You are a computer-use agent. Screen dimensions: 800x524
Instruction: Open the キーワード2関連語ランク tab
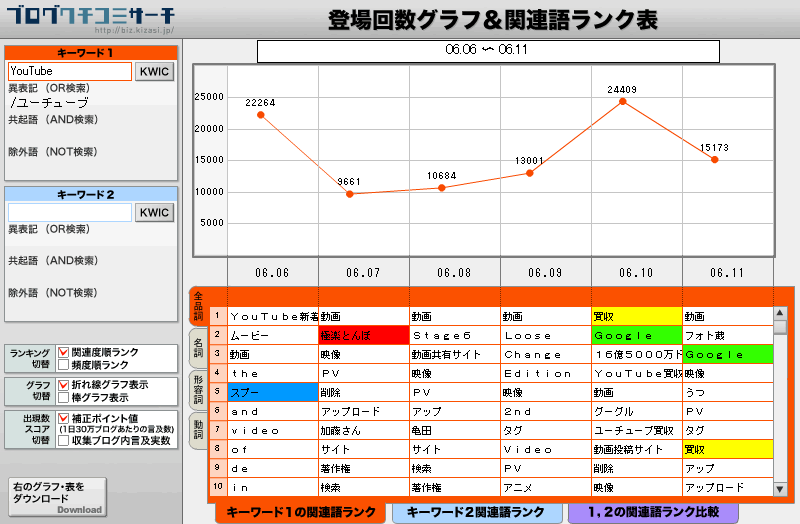(x=475, y=513)
